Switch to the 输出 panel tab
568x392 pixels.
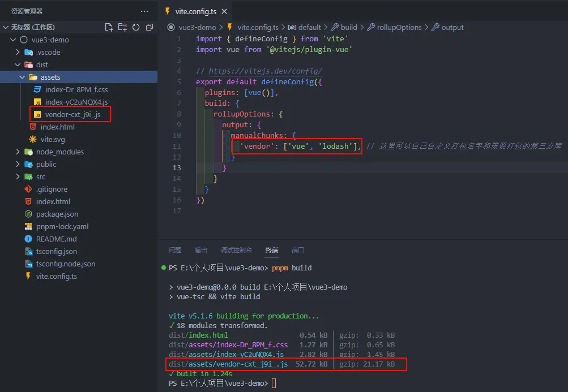click(200, 250)
